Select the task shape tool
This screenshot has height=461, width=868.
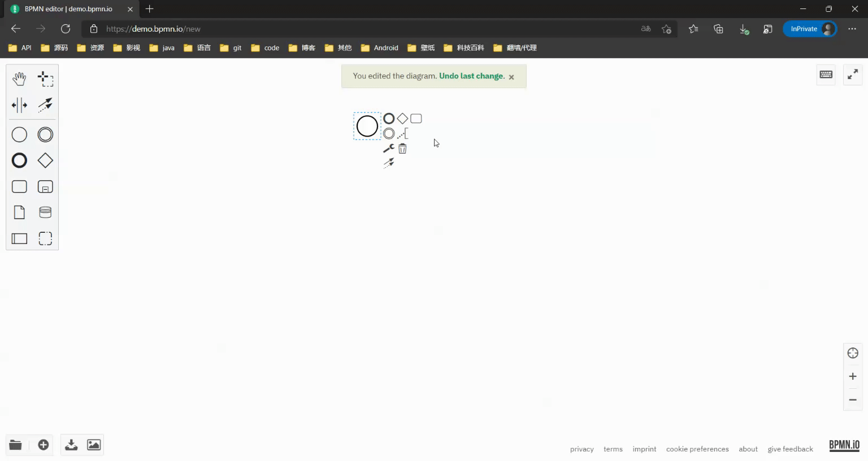click(19, 186)
